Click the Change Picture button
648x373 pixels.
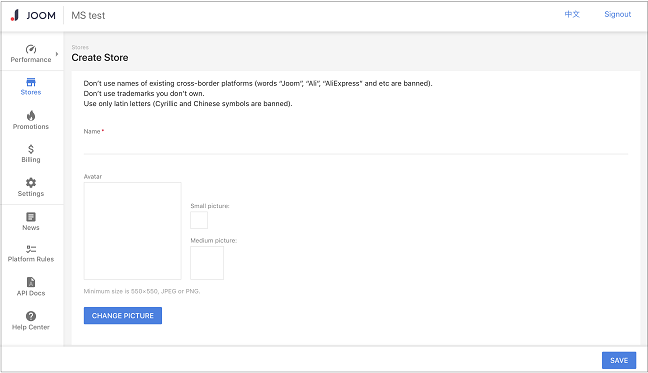[123, 316]
